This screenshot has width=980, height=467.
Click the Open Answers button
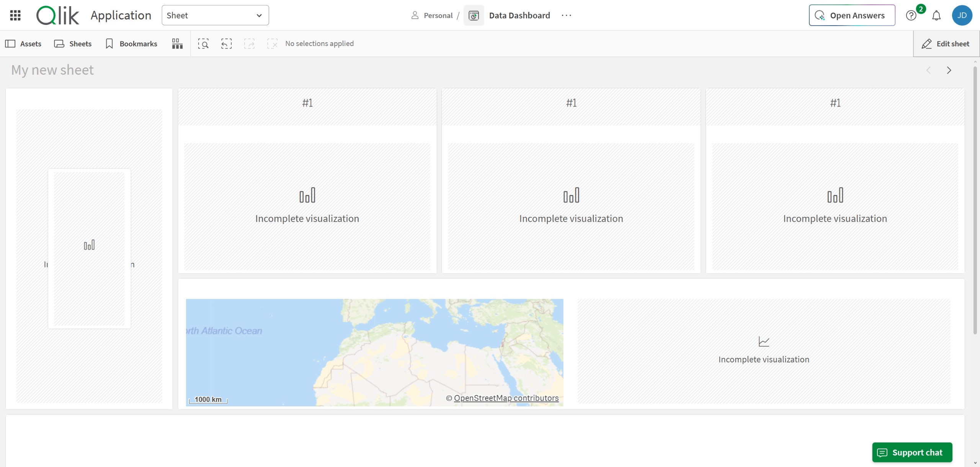coord(852,15)
